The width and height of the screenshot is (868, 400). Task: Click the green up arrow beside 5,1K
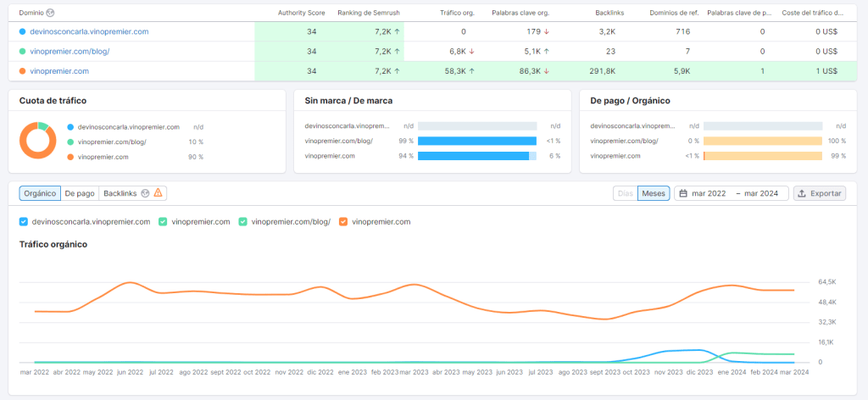(547, 52)
